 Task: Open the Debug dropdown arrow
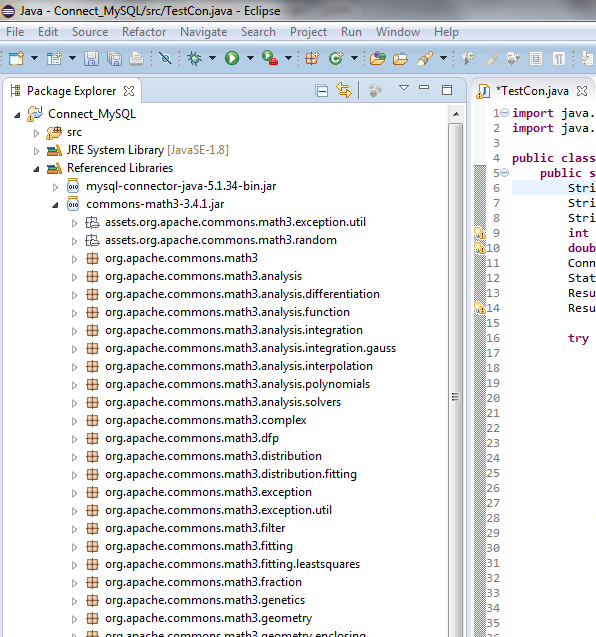[x=212, y=58]
